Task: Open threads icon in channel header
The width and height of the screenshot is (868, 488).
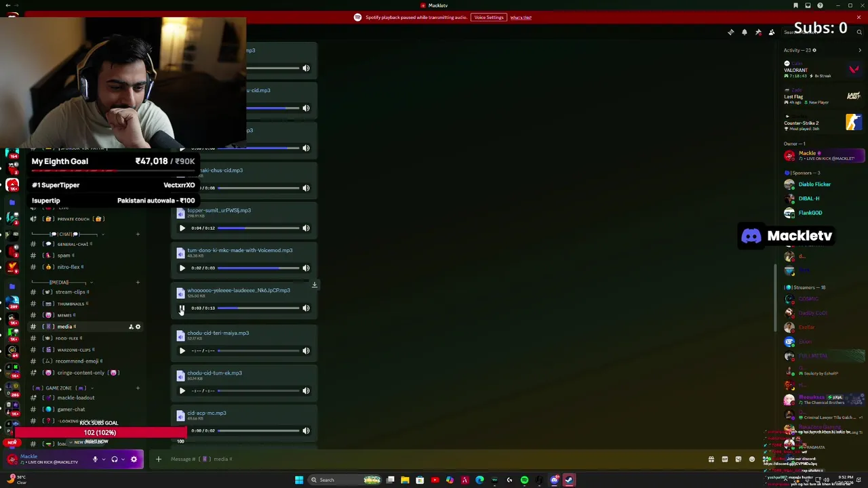Action: pos(731,32)
